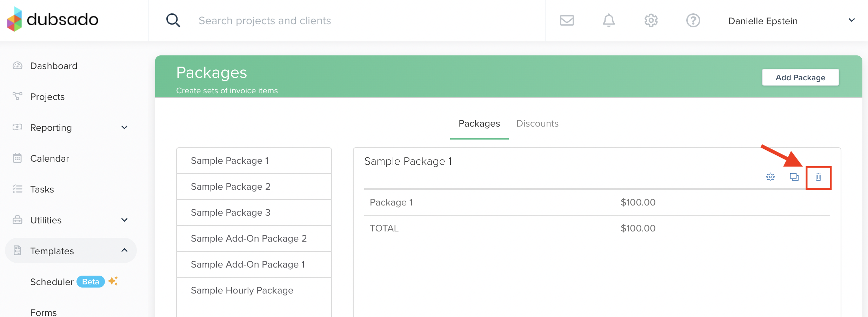Open package settings gear icon
The height and width of the screenshot is (317, 868).
click(770, 177)
